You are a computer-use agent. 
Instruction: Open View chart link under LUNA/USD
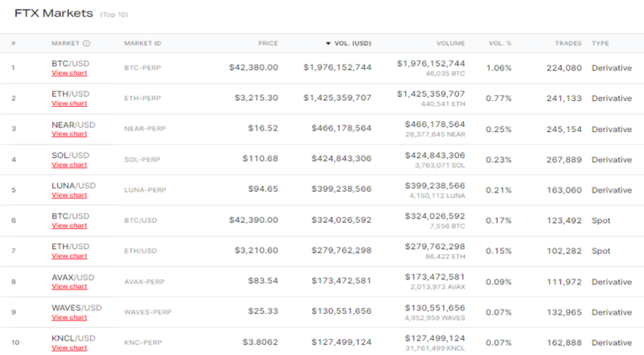pos(69,196)
